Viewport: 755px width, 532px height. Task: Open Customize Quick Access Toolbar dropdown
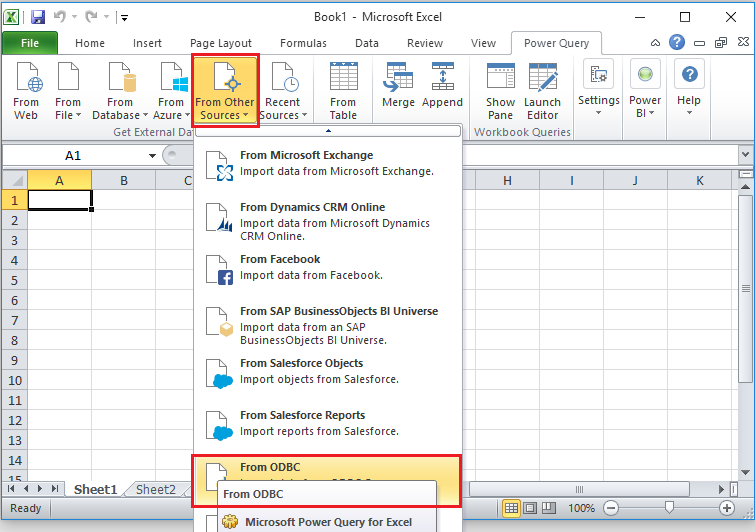click(124, 18)
